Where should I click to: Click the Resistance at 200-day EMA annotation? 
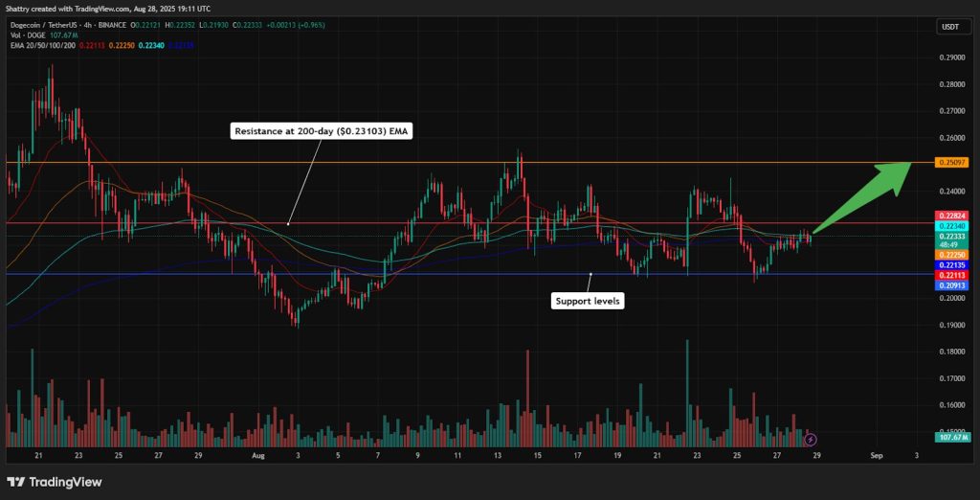tap(323, 132)
